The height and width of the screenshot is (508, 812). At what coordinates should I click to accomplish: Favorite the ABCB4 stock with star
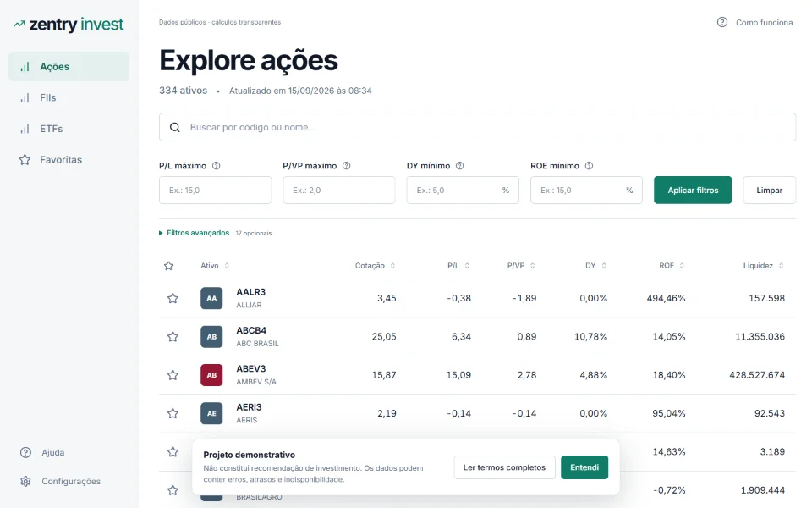(173, 336)
